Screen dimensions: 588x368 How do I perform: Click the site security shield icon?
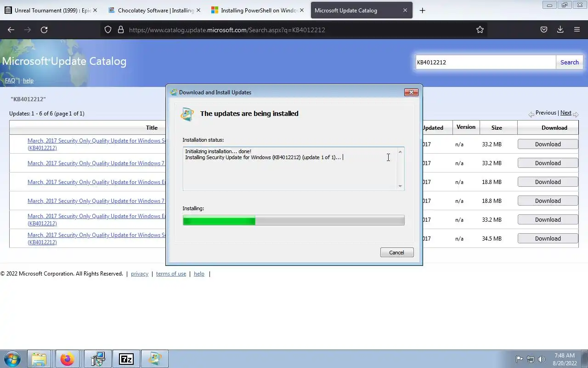click(108, 29)
